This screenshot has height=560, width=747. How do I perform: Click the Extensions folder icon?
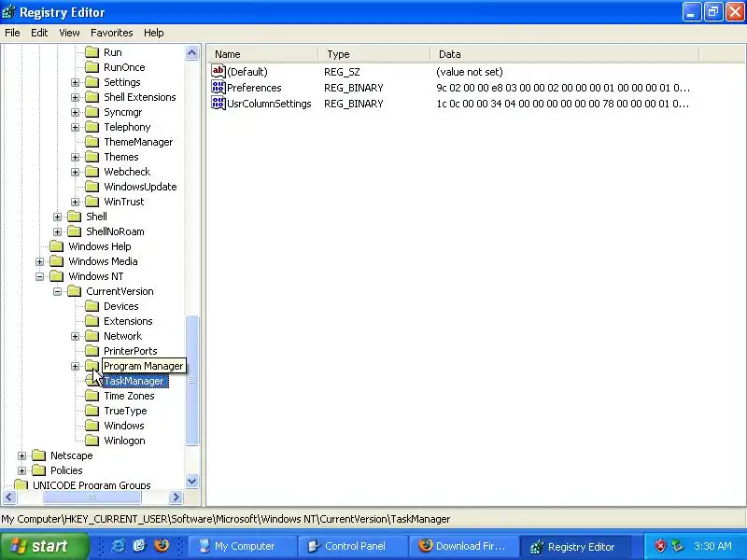[92, 321]
